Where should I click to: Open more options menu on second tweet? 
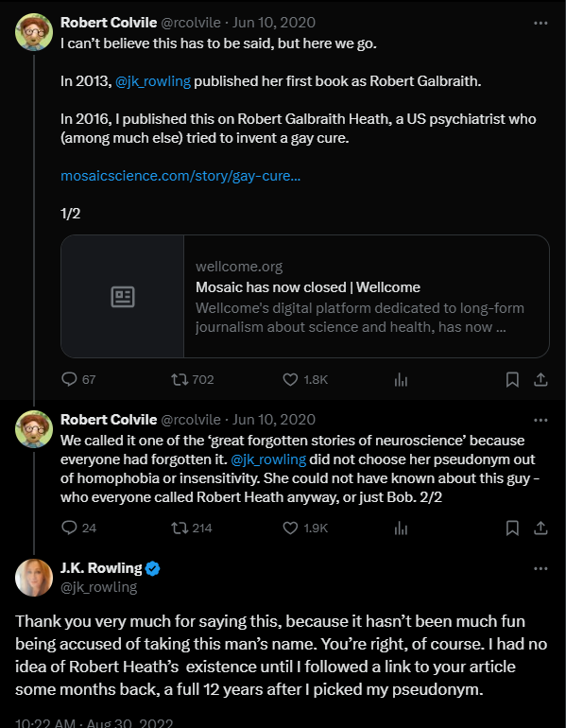coord(540,420)
